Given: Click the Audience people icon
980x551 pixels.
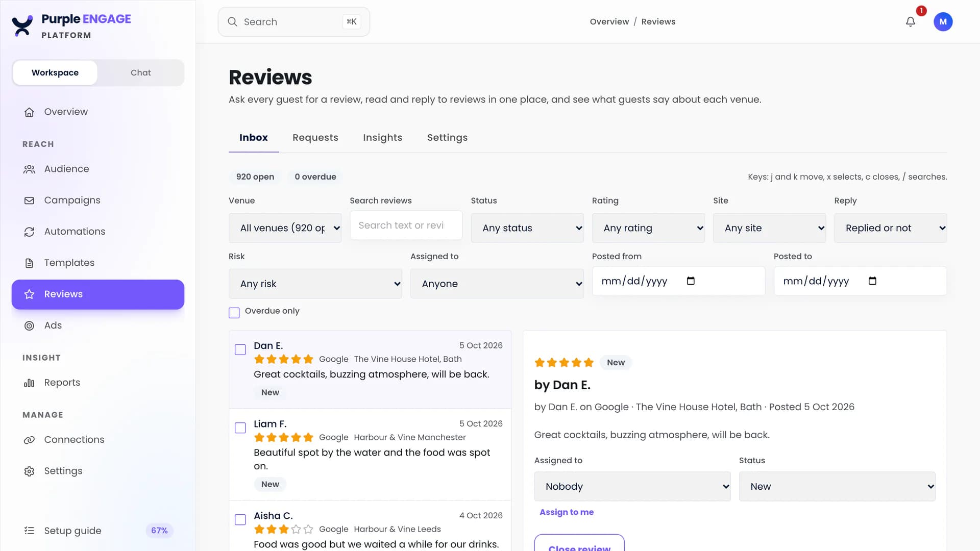Looking at the screenshot, I should pos(29,169).
